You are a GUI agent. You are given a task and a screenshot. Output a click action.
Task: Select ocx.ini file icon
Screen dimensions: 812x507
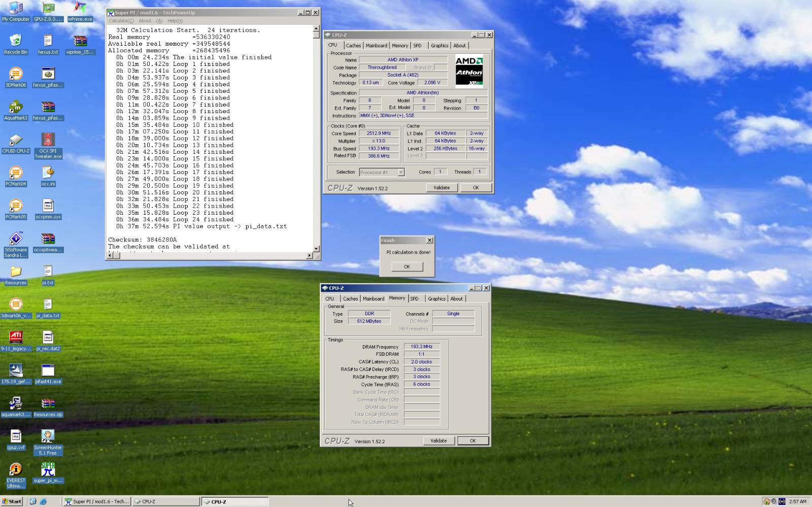pos(48,176)
